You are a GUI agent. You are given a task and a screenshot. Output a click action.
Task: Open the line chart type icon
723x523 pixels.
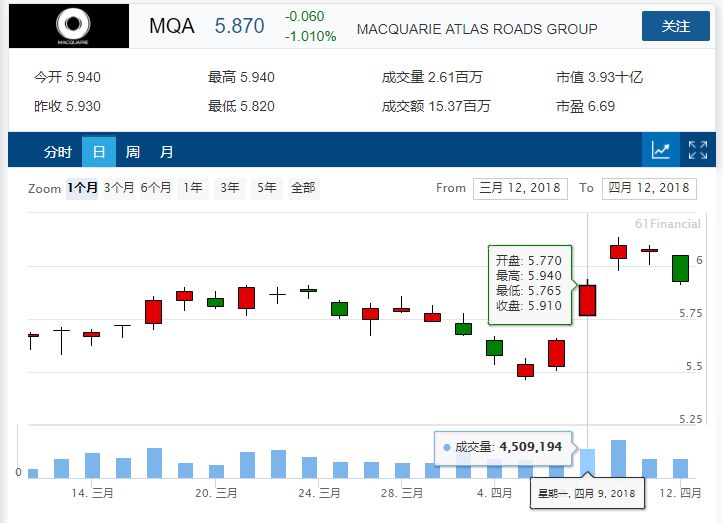pos(660,150)
